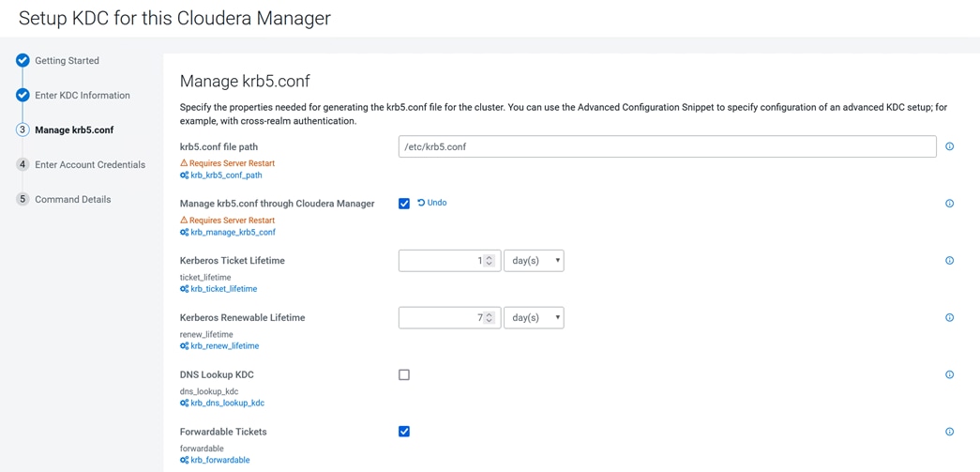
Task: Select Manage krb5.conf step
Action: click(x=74, y=130)
